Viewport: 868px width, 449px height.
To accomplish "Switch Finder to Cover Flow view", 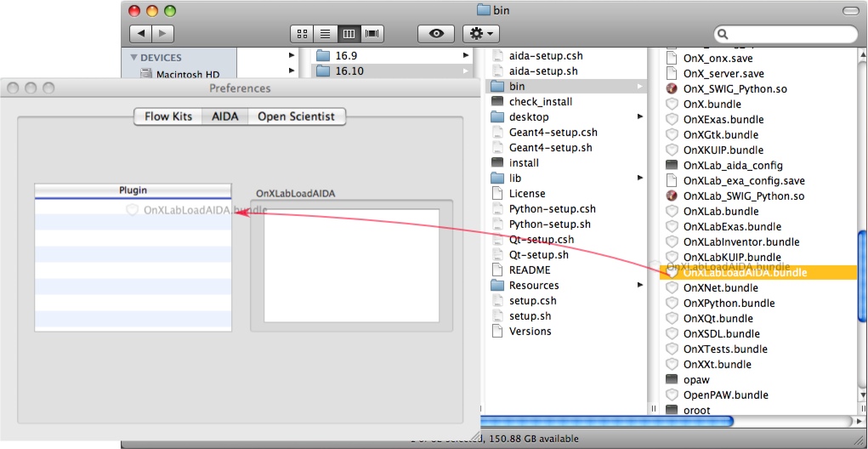I will [x=372, y=34].
